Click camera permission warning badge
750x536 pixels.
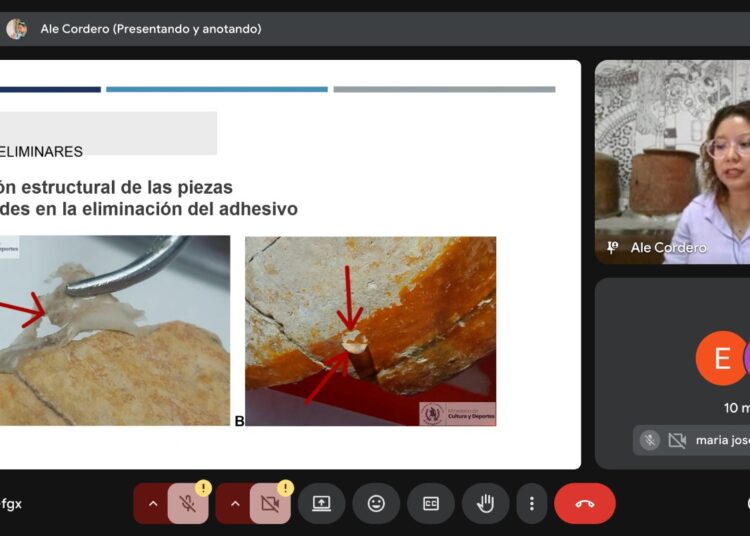(x=286, y=488)
